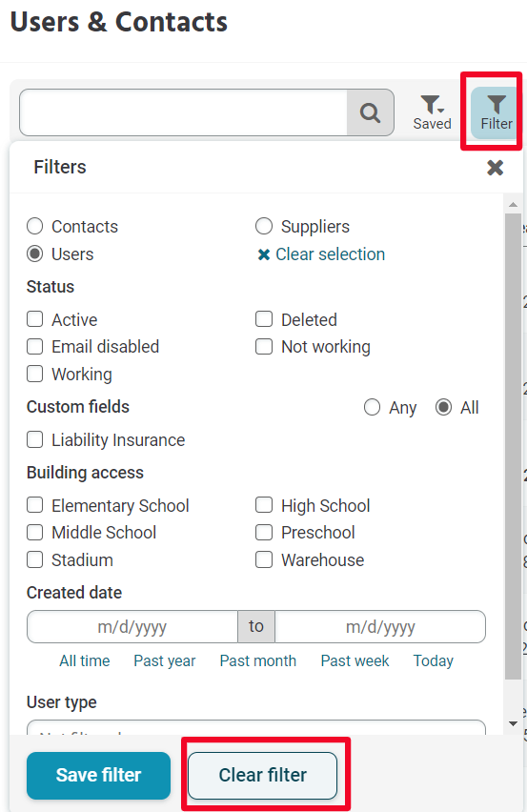527x812 pixels.
Task: Check the Active status checkbox
Action: [x=34, y=319]
